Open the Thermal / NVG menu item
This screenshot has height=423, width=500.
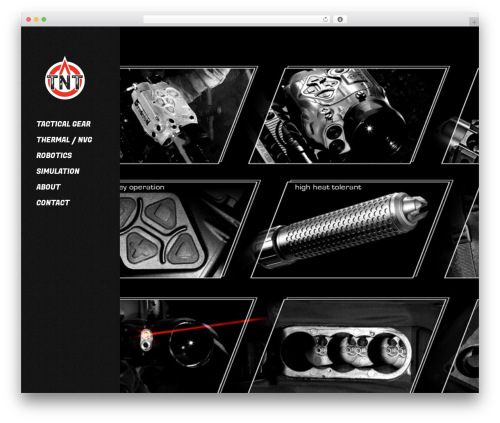click(x=64, y=140)
